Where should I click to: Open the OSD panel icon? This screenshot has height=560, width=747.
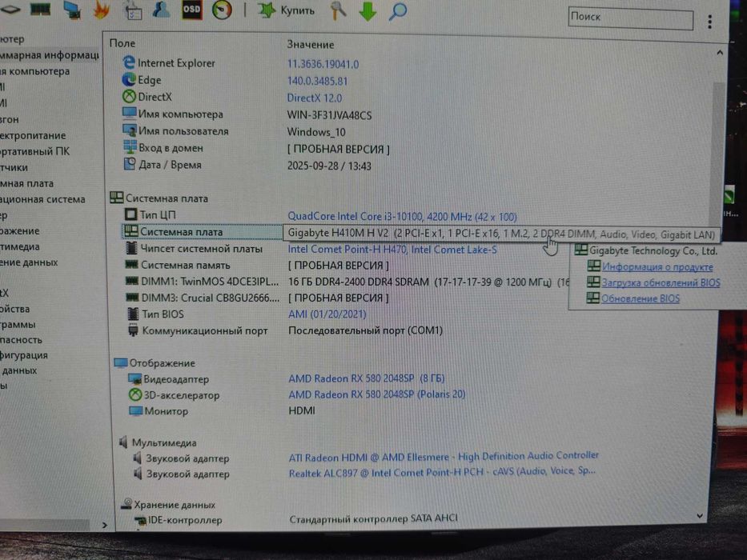click(191, 10)
